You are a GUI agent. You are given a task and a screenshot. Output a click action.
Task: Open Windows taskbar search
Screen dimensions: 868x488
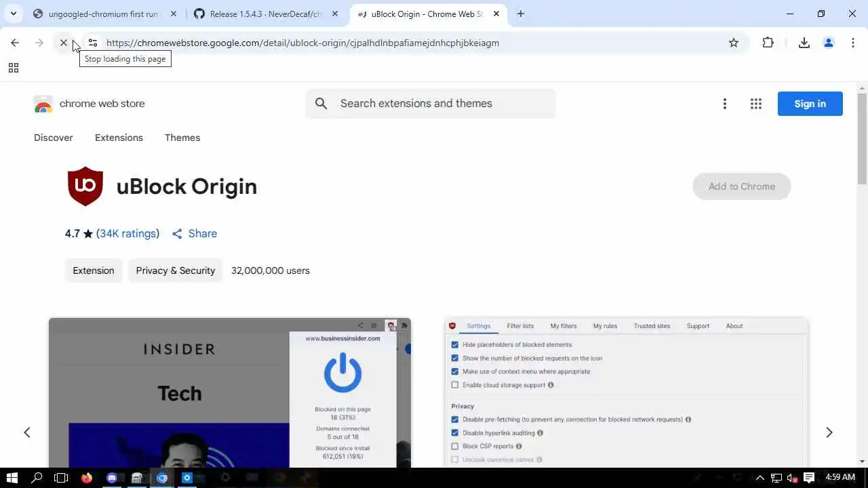tap(37, 478)
